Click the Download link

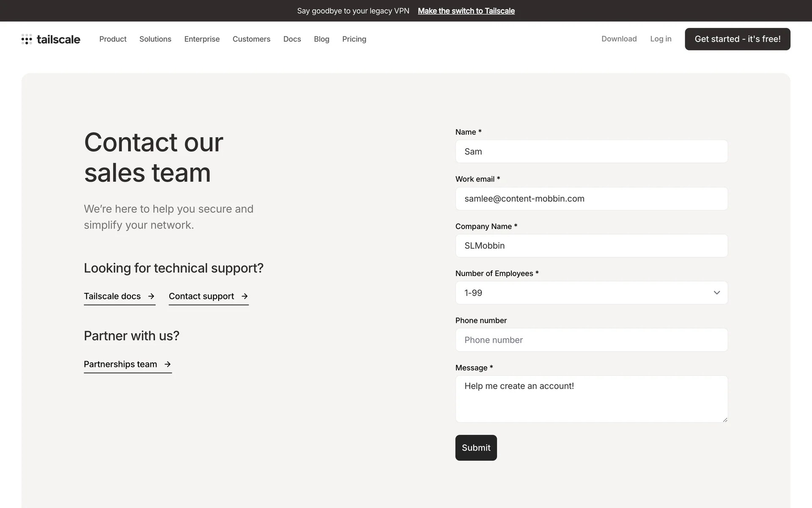(619, 39)
